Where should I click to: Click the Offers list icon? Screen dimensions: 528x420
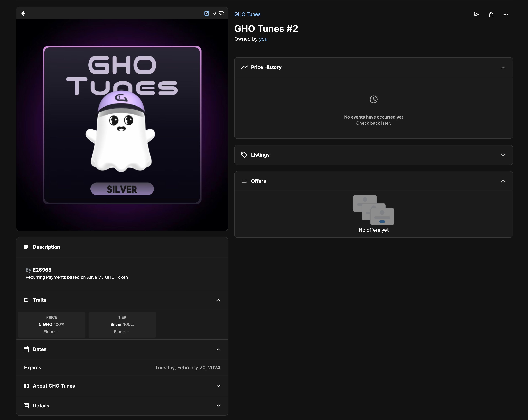click(x=244, y=181)
